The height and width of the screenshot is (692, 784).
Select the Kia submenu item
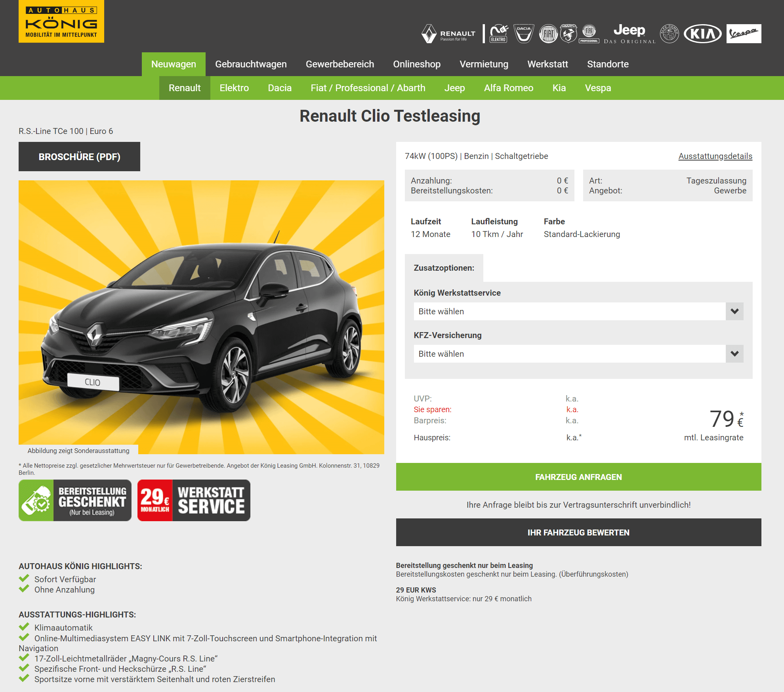tap(559, 88)
